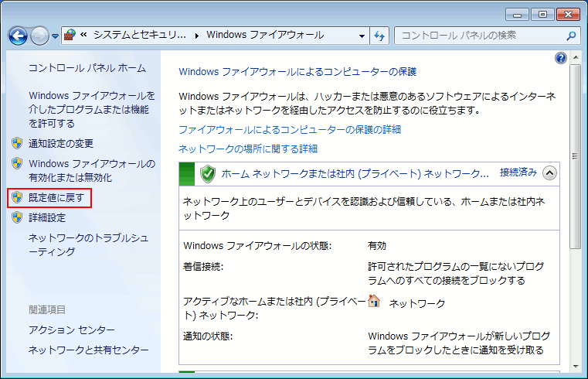This screenshot has width=588, height=379.
Task: Click the search magnifier icon
Action: click(x=571, y=36)
